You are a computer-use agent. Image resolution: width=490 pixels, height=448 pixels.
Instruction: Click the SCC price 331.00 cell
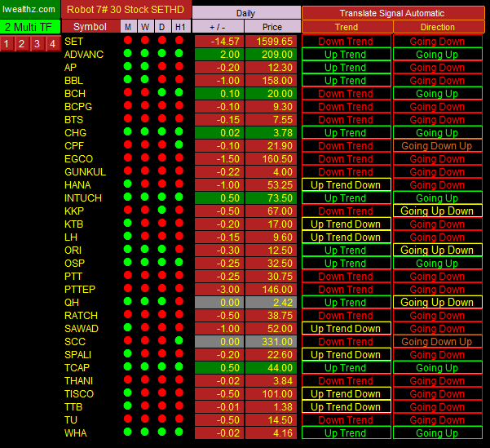point(271,342)
